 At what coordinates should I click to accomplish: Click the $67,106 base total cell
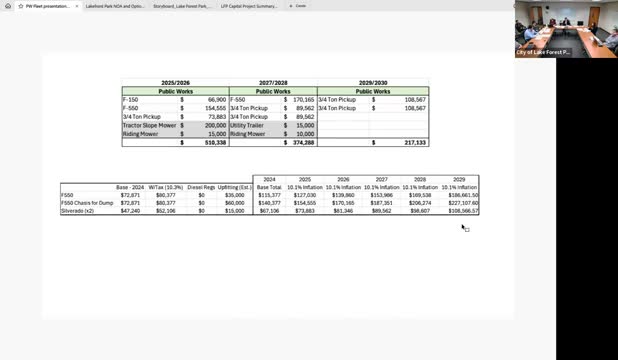269,211
